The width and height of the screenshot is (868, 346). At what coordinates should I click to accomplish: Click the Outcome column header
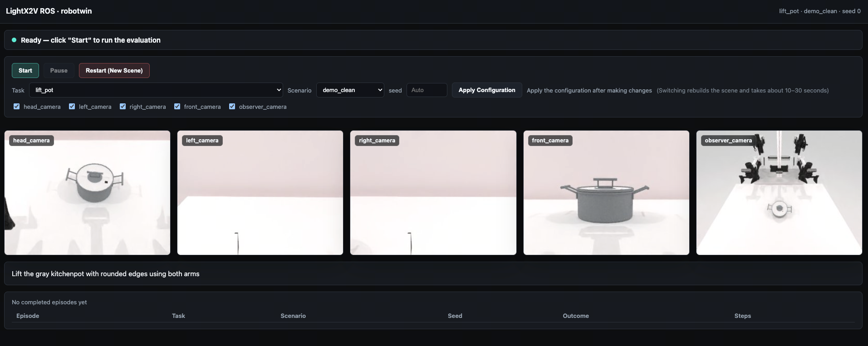(x=576, y=316)
